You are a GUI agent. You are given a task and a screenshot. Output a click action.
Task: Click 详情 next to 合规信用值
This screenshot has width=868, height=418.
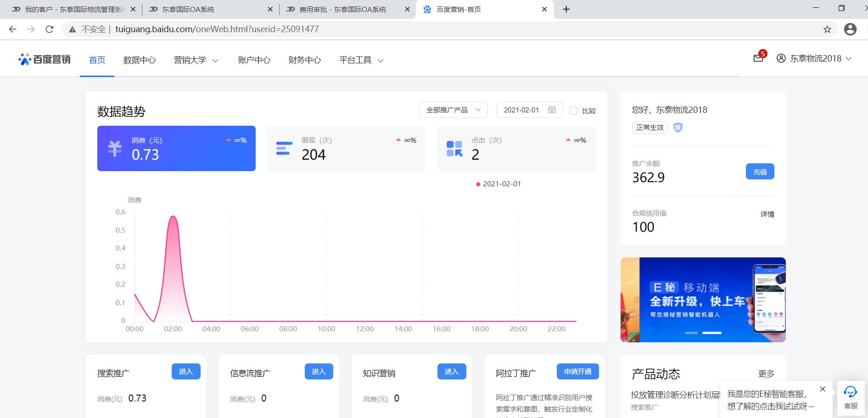[x=767, y=214]
